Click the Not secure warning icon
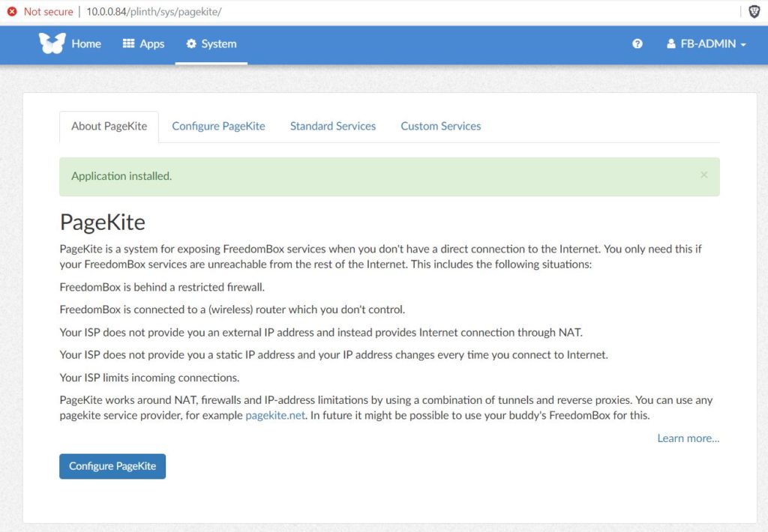Viewport: 768px width, 532px height. click(x=12, y=11)
